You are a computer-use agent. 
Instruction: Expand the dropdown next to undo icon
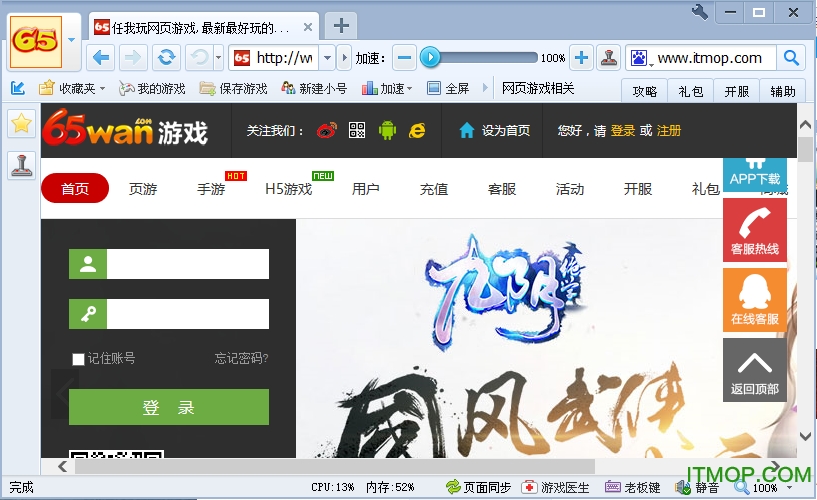click(x=219, y=58)
